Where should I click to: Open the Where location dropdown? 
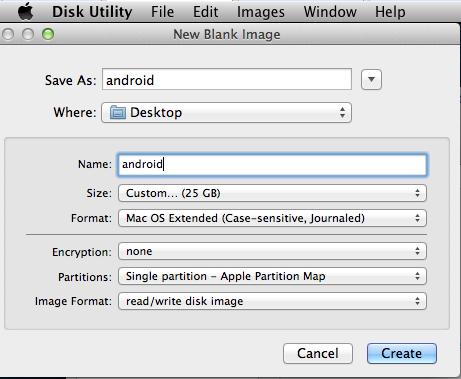(226, 113)
